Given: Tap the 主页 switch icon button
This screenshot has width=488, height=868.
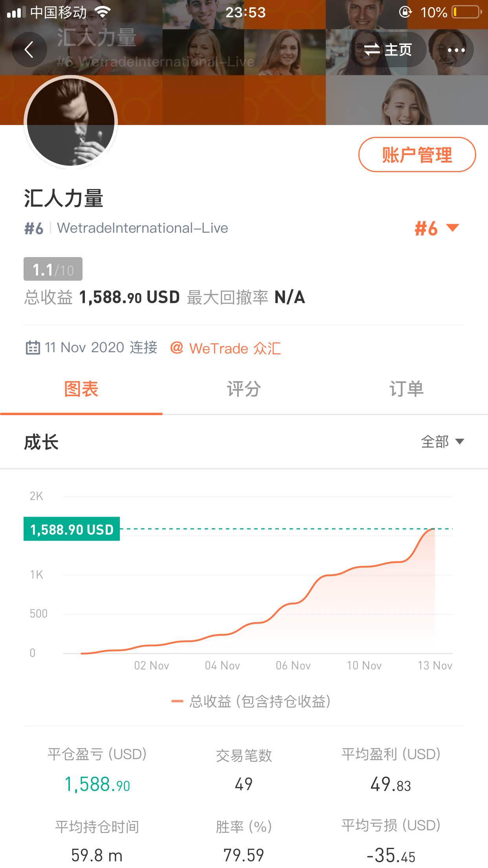Looking at the screenshot, I should (x=387, y=50).
